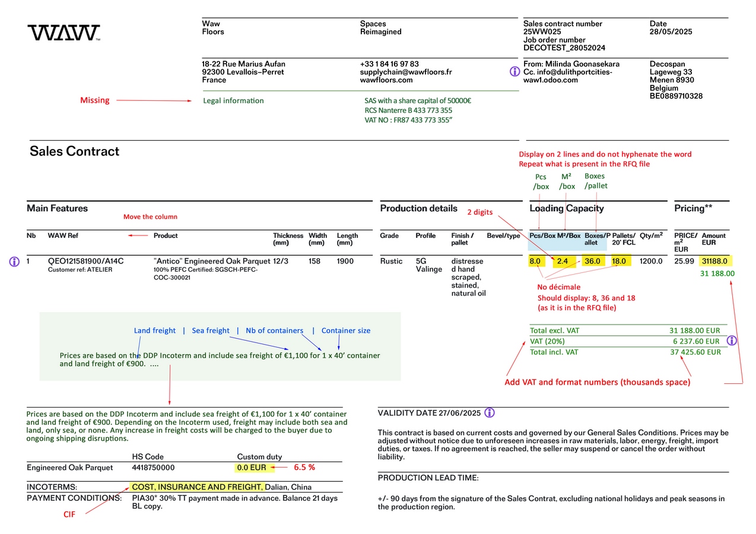This screenshot has width=756, height=534.
Task: Click the Product column header
Action: pyautogui.click(x=166, y=236)
